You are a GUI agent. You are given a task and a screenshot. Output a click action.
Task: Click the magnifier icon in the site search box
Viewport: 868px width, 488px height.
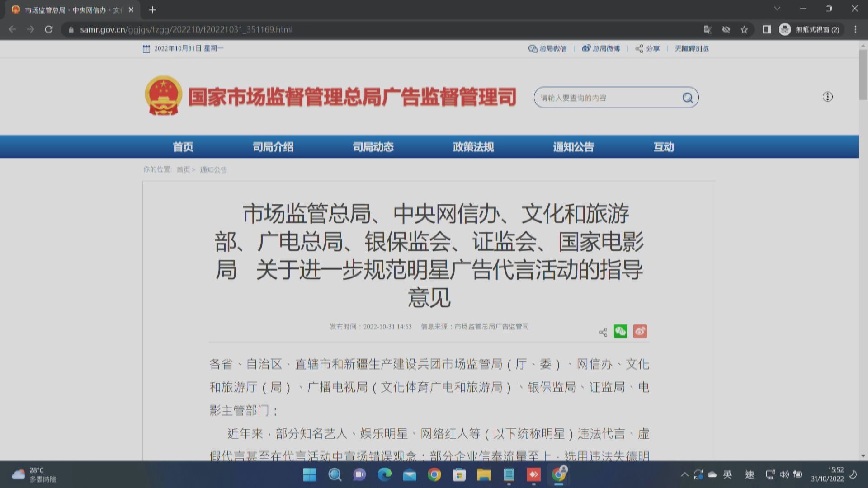pos(688,98)
